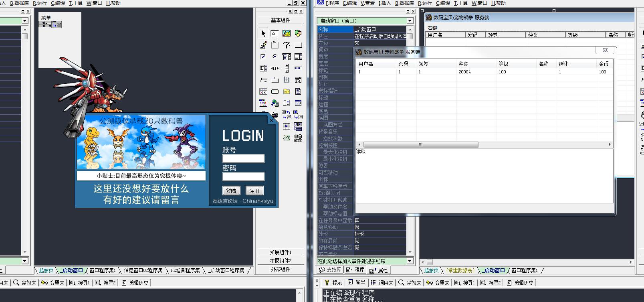644x302 pixels.
Task: Click the 注册 register button
Action: tap(254, 191)
